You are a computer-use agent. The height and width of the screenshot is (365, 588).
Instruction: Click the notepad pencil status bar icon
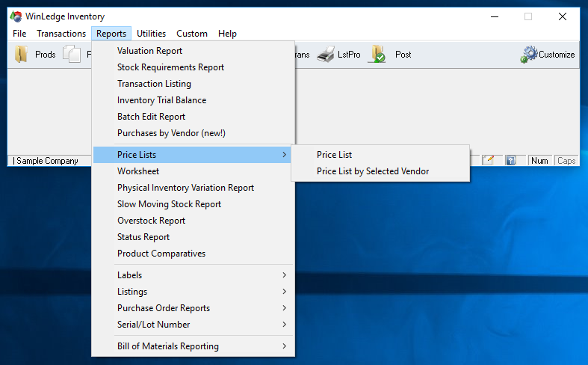tap(489, 160)
